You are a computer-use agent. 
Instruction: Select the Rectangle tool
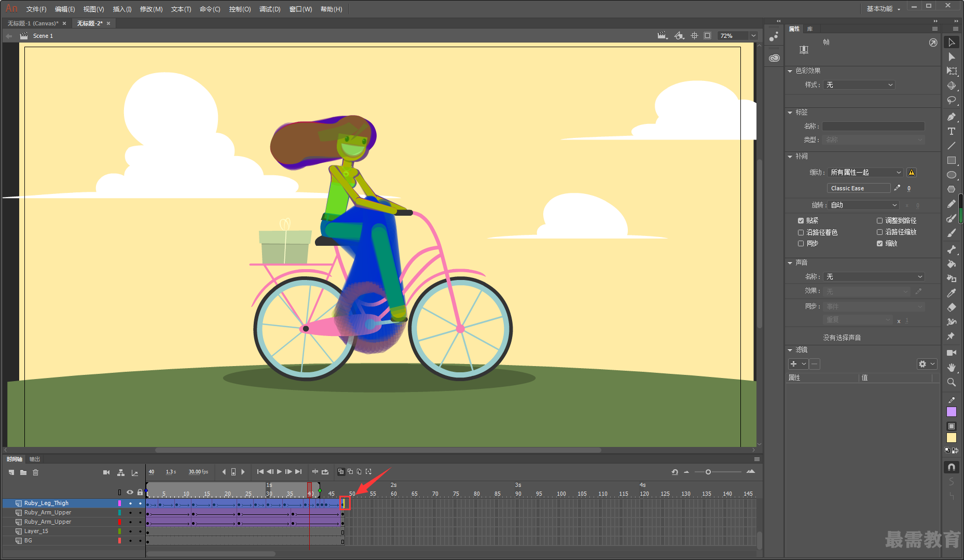(x=952, y=161)
